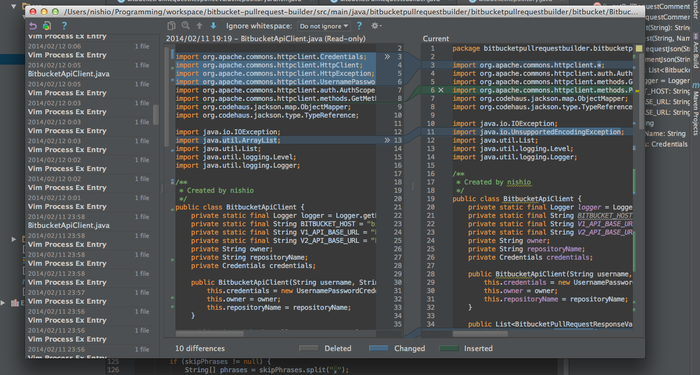This screenshot has height=375, width=700.
Task: Click the Create Patch icon beside Revert
Action: tap(47, 26)
